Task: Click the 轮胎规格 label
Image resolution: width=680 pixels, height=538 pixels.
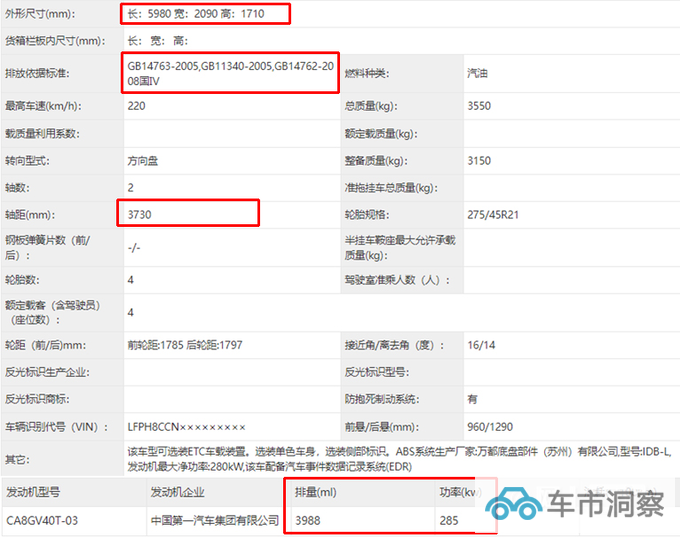Action: [366, 215]
